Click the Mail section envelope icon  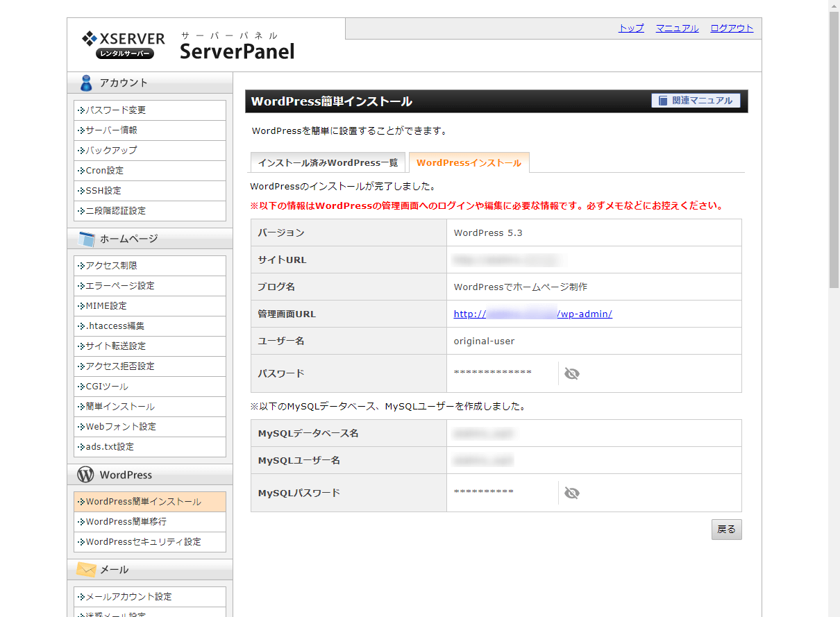point(86,570)
